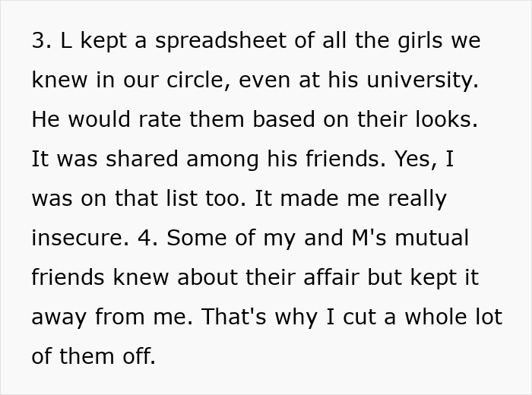Click the word "insecure" in the paragraph
The width and height of the screenshot is (532, 395).
click(x=77, y=239)
